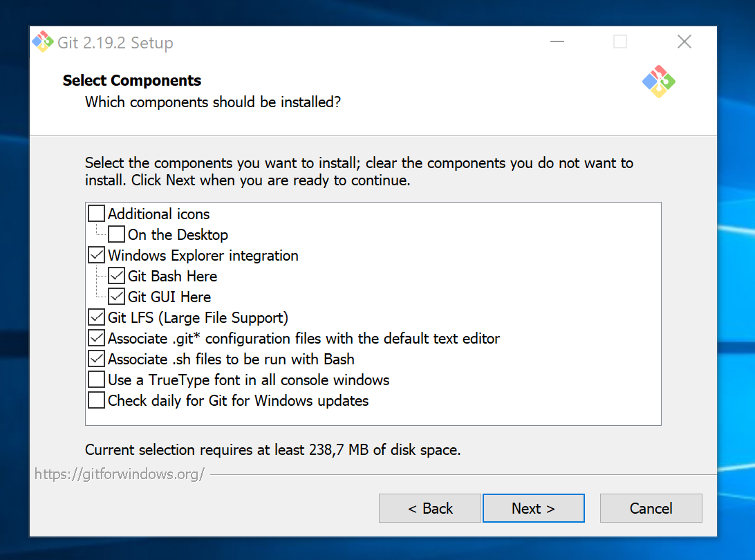The width and height of the screenshot is (755, 560).
Task: Uncheck the Git GUI Here option
Action: [117, 296]
